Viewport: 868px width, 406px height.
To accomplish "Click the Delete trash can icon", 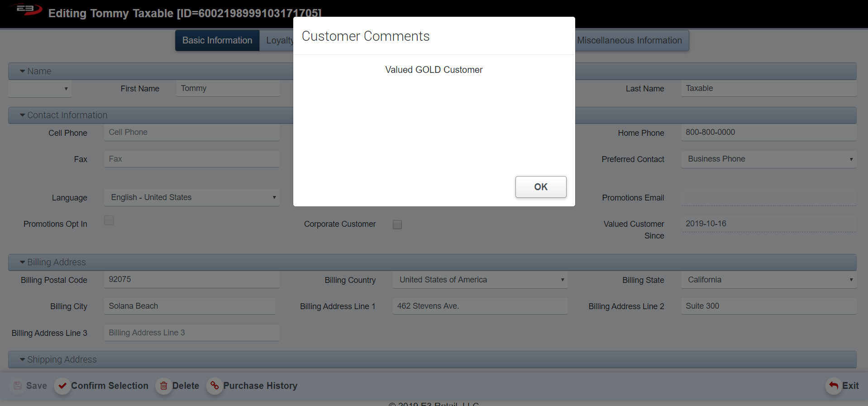I will [x=164, y=386].
